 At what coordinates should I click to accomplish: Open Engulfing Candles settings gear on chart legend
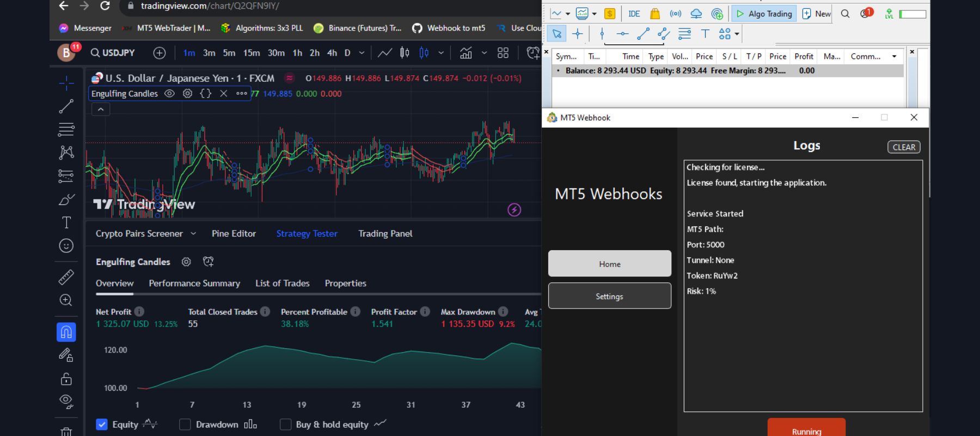coord(187,94)
